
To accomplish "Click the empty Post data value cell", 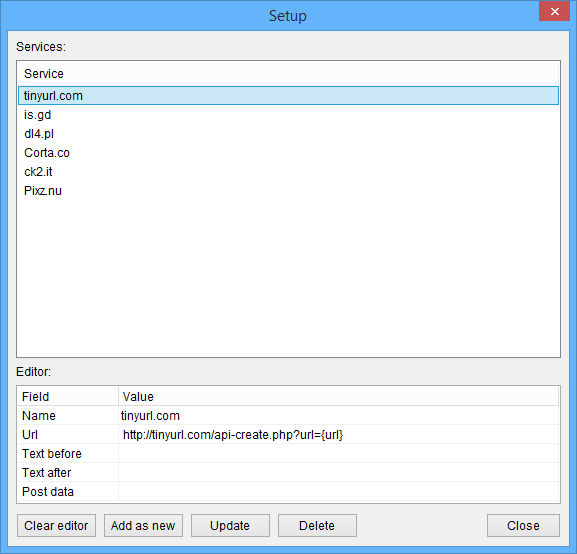I will click(339, 491).
